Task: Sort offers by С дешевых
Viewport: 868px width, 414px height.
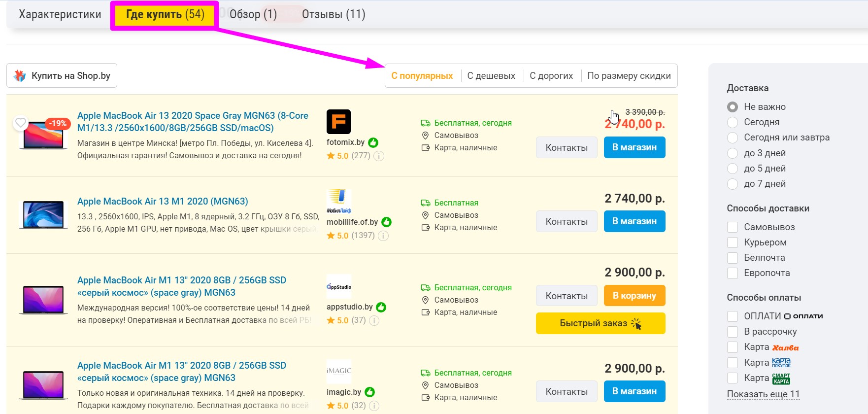Action: tap(491, 75)
